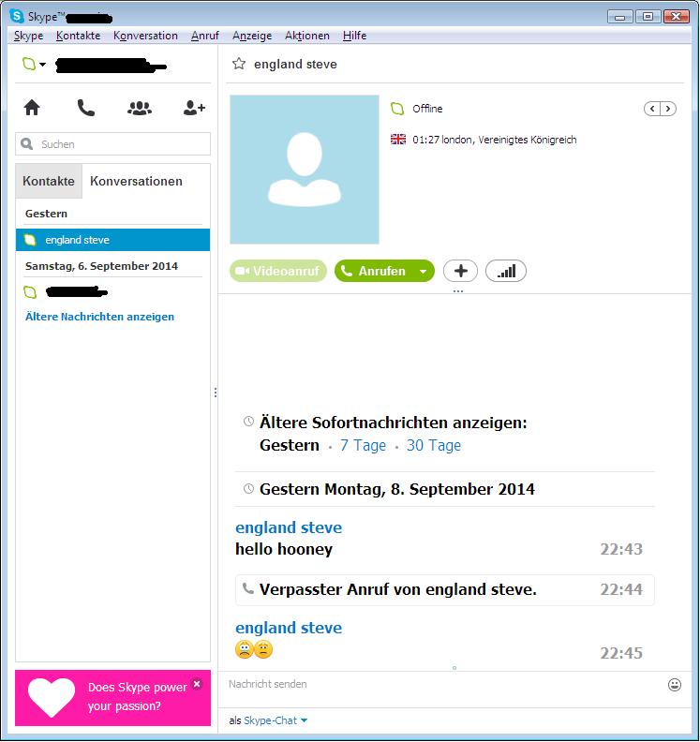Click the england steve conversation title
Image resolution: width=700 pixels, height=742 pixels.
[x=295, y=64]
